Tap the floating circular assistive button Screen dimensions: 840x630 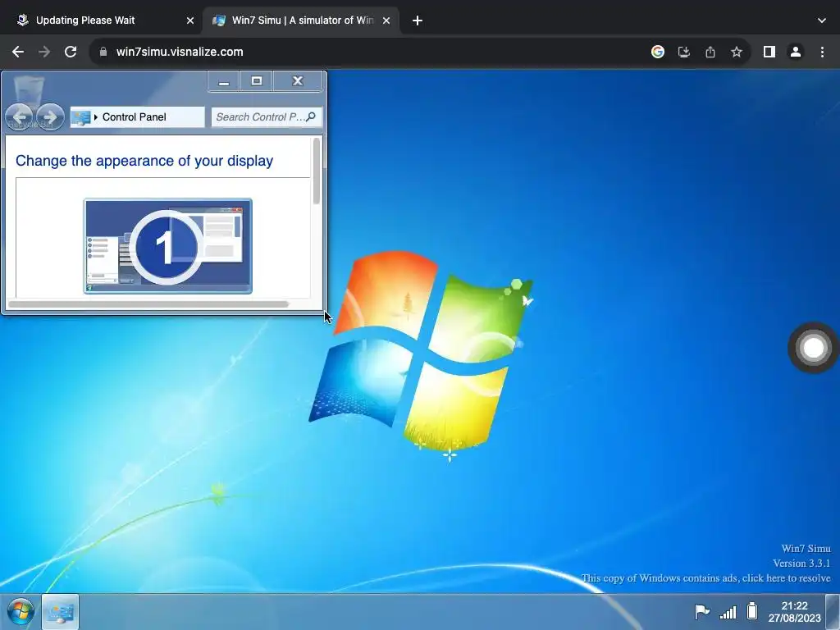point(813,348)
